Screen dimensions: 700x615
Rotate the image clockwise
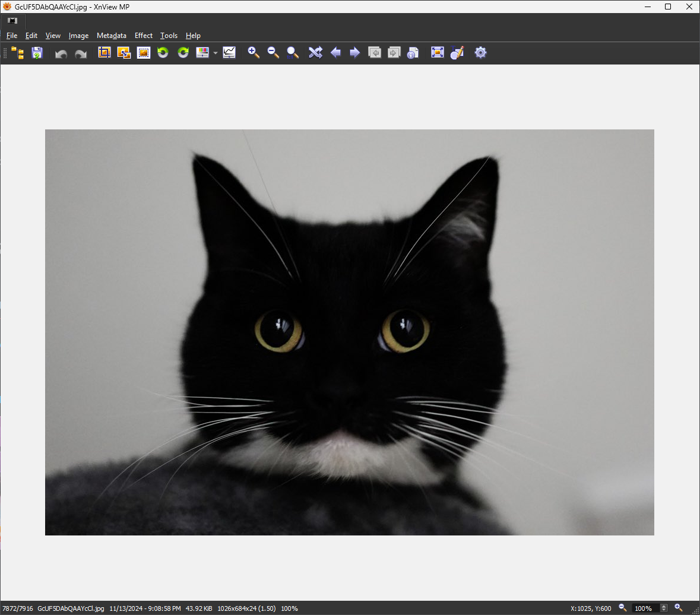click(x=183, y=53)
